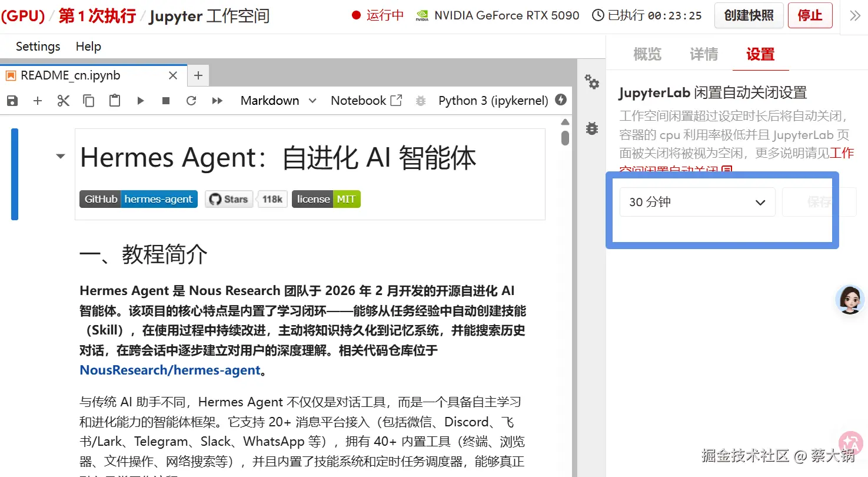The width and height of the screenshot is (868, 477).
Task: Click the 一、教程简介 heading
Action: pos(144,255)
